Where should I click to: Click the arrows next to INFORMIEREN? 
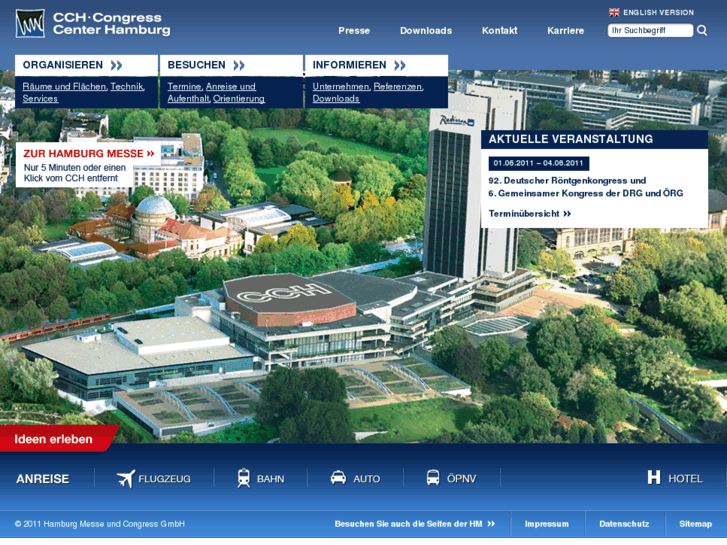tap(400, 65)
